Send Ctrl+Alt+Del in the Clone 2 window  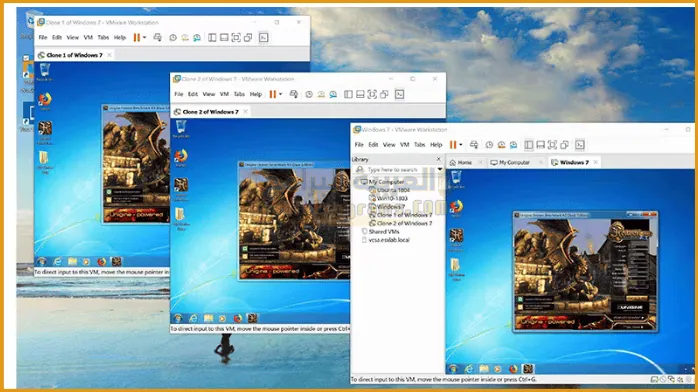coord(294,94)
